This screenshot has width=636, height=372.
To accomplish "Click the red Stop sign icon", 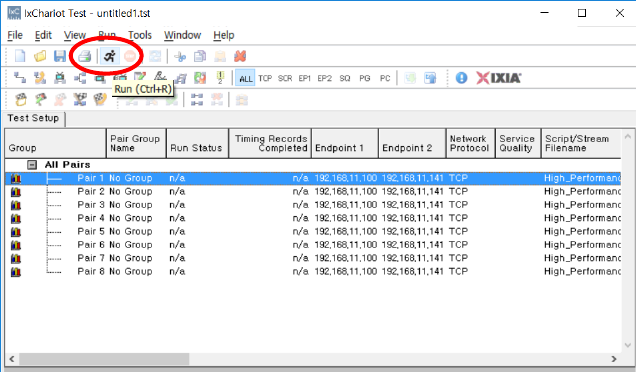I will 130,56.
